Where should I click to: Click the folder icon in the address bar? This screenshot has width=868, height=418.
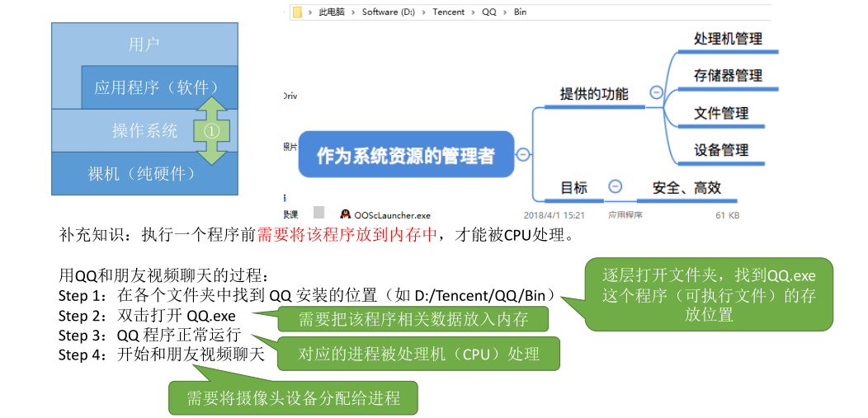297,12
